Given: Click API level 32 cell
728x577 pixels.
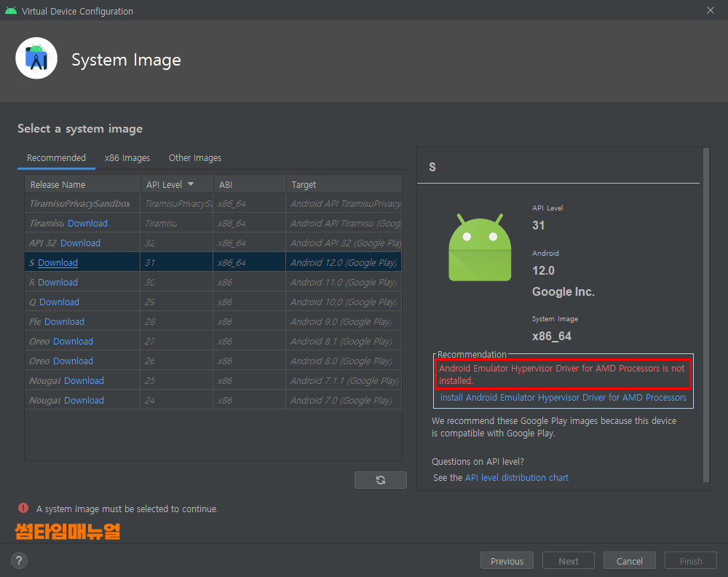Looking at the screenshot, I should click(176, 243).
